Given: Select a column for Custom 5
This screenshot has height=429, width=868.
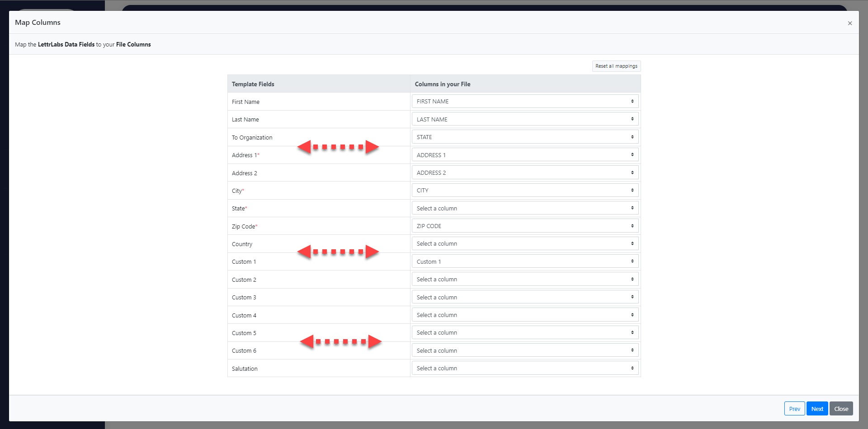Looking at the screenshot, I should click(524, 332).
